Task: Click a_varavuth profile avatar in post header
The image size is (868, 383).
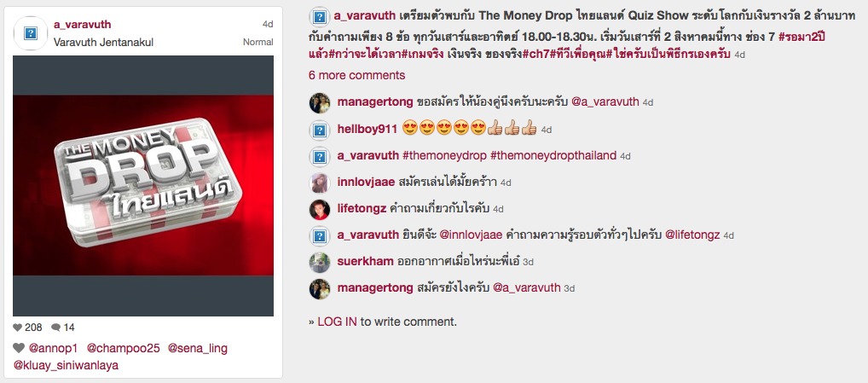Action: (x=31, y=33)
